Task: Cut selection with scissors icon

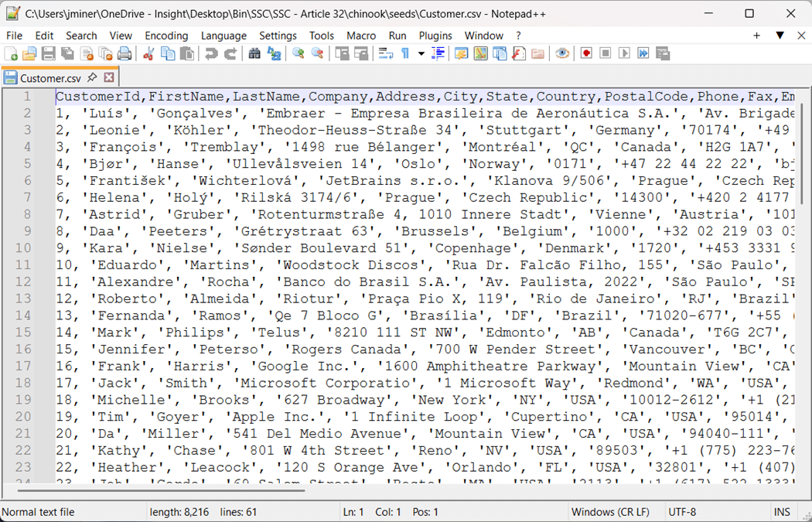Action: 148,53
